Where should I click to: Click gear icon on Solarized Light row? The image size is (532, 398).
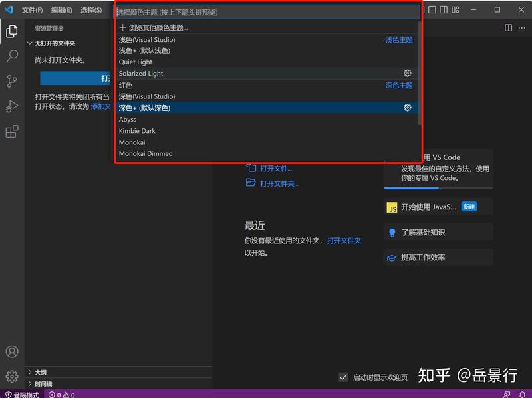pos(408,73)
